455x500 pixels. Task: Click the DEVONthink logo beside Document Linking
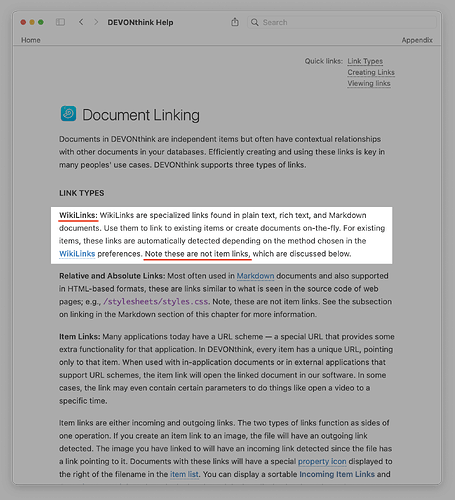(68, 114)
